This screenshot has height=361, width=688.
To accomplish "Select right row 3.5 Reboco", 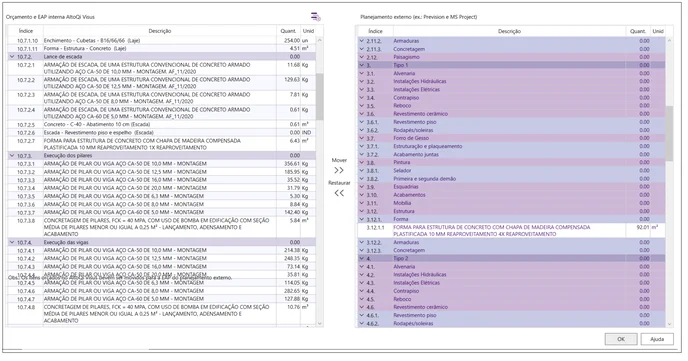I will click(x=511, y=106).
